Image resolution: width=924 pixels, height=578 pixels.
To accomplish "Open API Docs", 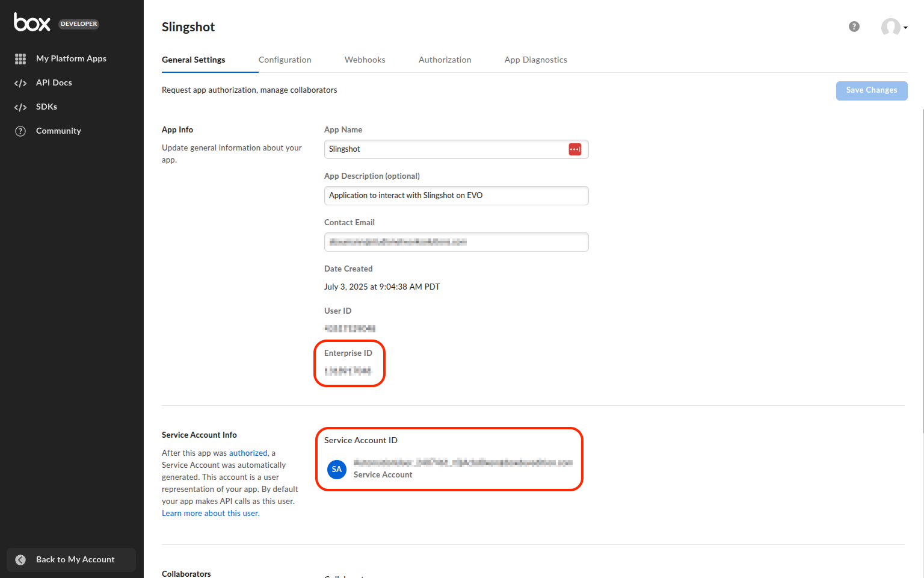I will [x=54, y=82].
